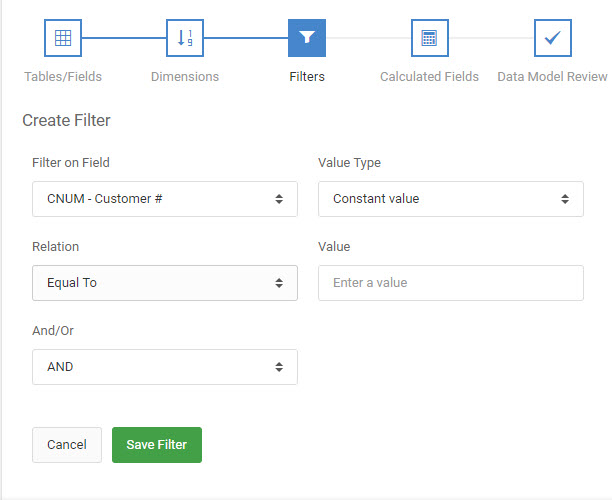Click the Tables/Fields grid step icon

pos(63,38)
